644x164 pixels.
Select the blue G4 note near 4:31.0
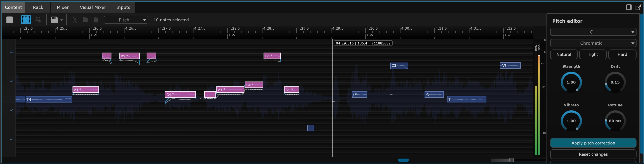click(434, 94)
